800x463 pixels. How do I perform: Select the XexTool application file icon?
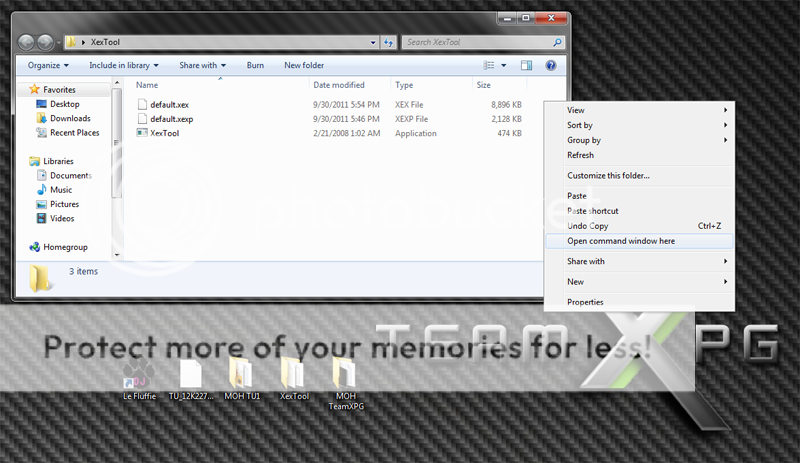click(142, 133)
